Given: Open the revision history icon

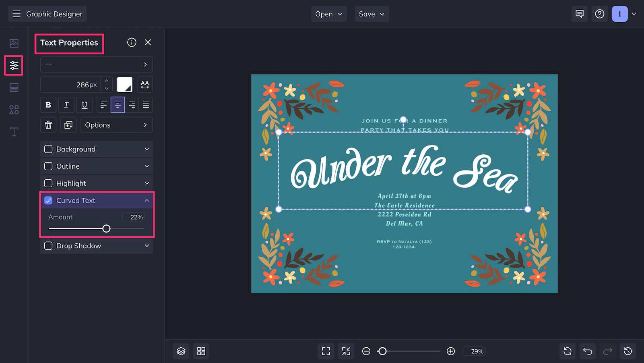Looking at the screenshot, I should pos(629,351).
